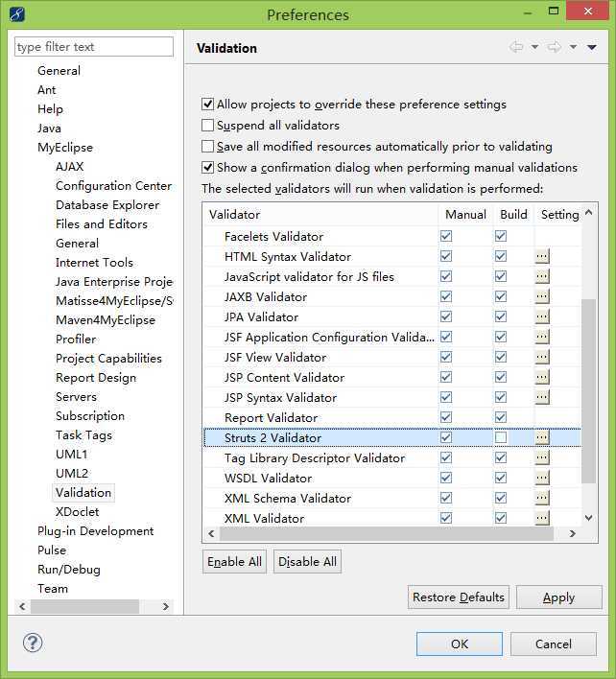Click the validator list horizontal scrollbar
This screenshot has height=679, width=616.
click(x=387, y=533)
